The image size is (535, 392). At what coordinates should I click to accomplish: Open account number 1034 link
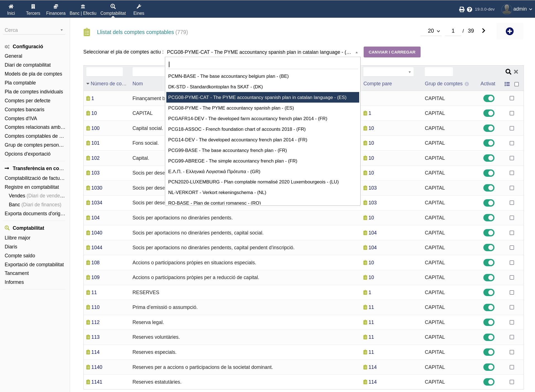97,203
